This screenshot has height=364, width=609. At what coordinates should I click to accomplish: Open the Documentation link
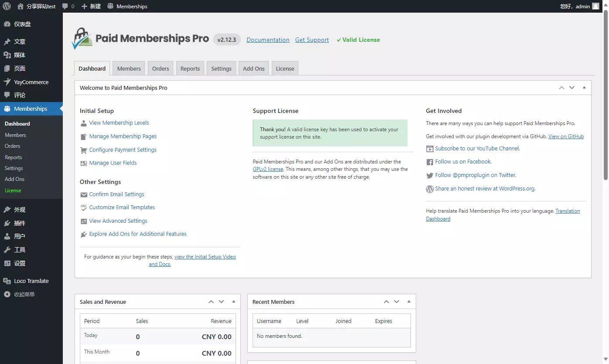268,40
